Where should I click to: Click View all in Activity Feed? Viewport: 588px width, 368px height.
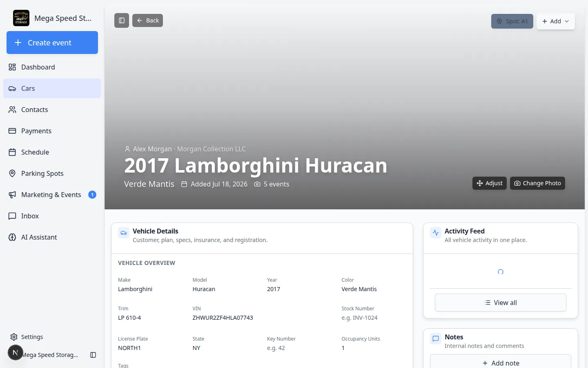(501, 303)
